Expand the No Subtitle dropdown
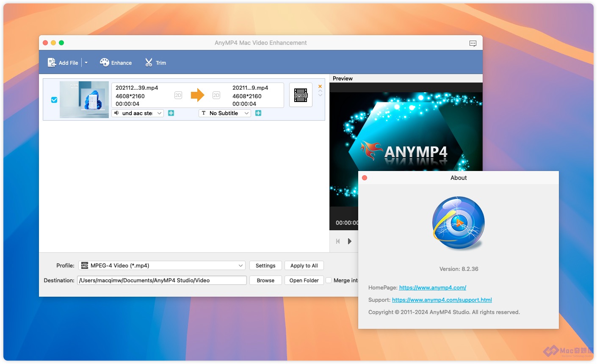Viewport: 597px width, 364px height. tap(225, 113)
